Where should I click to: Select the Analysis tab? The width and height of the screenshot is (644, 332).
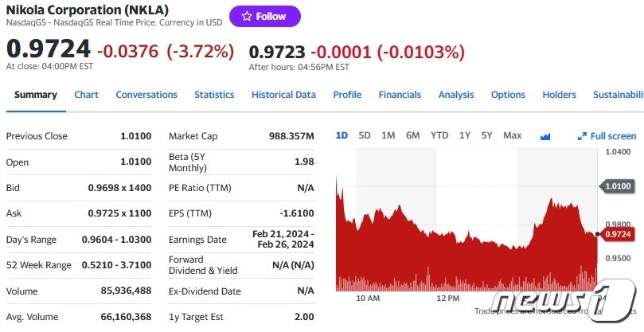[456, 95]
